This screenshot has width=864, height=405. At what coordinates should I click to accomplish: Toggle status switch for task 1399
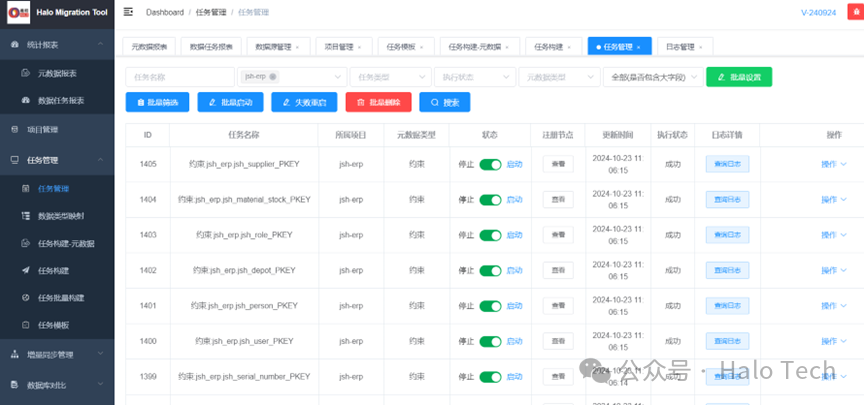click(x=490, y=377)
